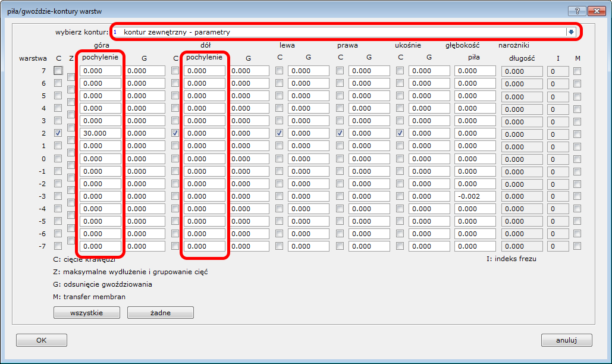Click dół pochylenie field for warstwa -7
Viewport: 612px width, 364px height.
(x=205, y=246)
